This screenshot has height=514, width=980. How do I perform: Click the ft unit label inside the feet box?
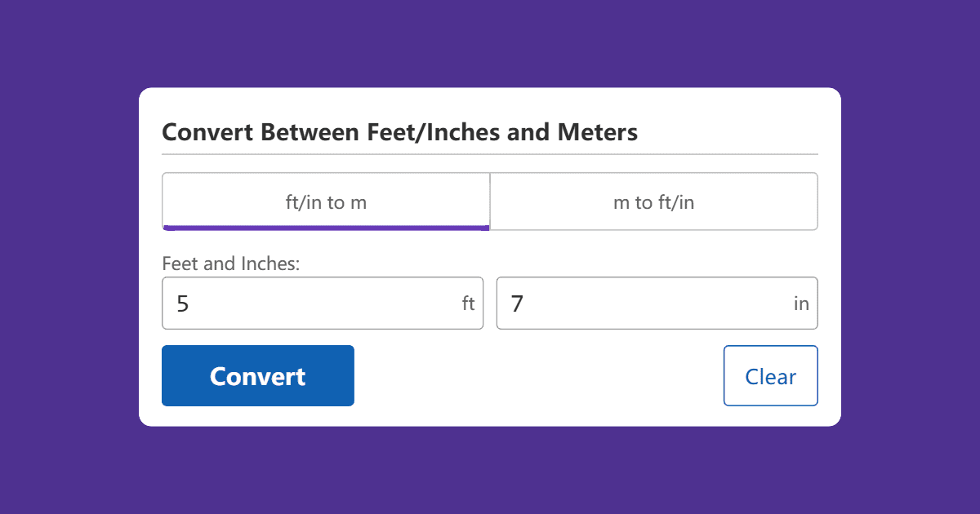470,303
